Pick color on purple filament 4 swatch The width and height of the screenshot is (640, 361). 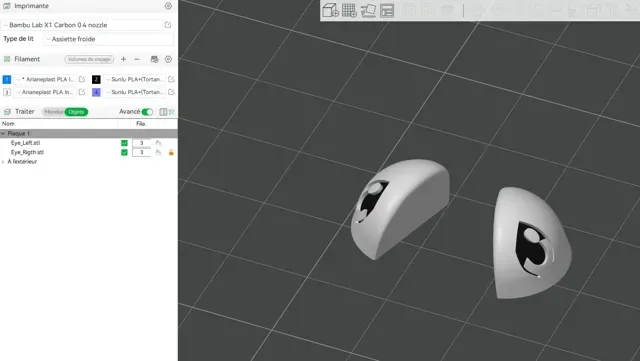96,92
